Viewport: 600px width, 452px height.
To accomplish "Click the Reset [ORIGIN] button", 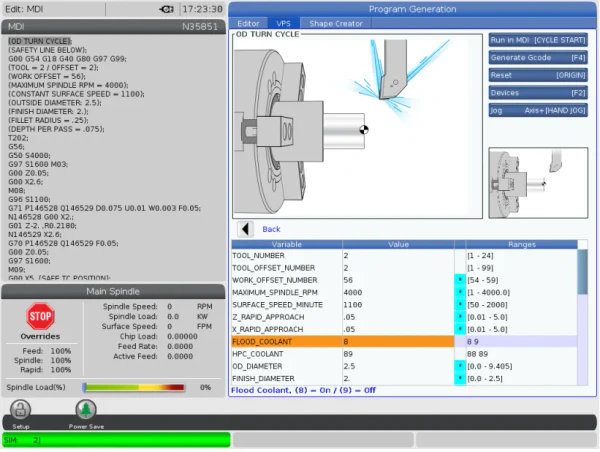I will 538,75.
